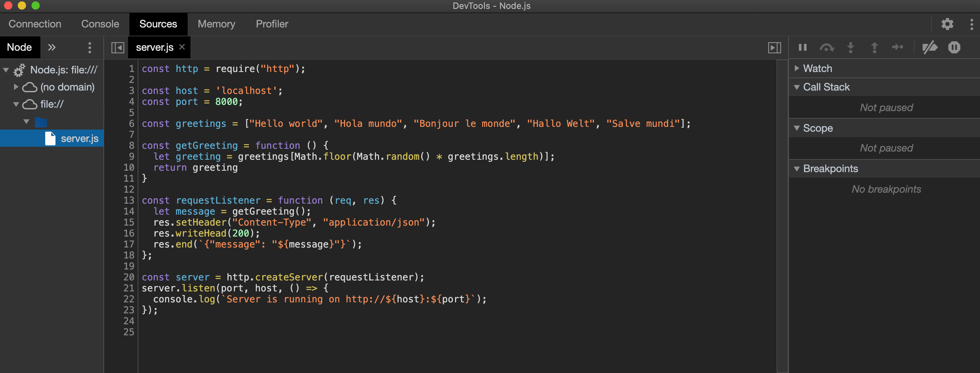Collapse the Breakpoints section
The height and width of the screenshot is (373, 980).
[x=796, y=169]
